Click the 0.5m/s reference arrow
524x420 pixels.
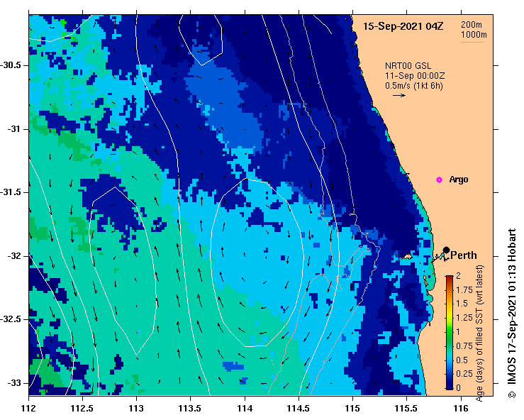[399, 95]
